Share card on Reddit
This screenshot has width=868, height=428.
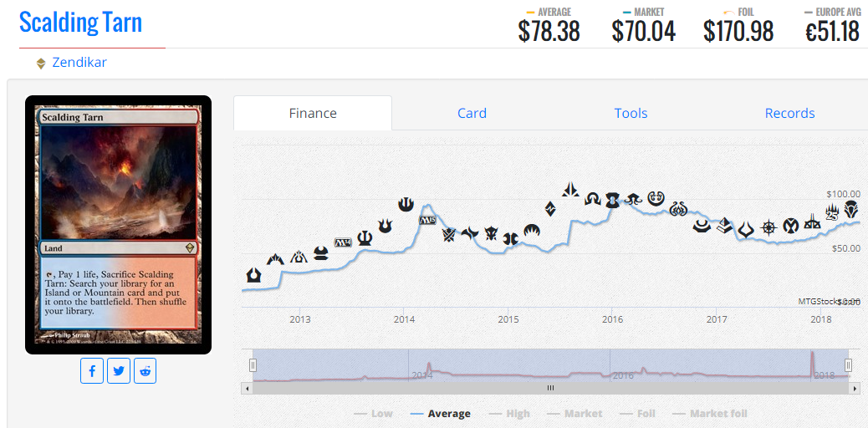(x=145, y=370)
